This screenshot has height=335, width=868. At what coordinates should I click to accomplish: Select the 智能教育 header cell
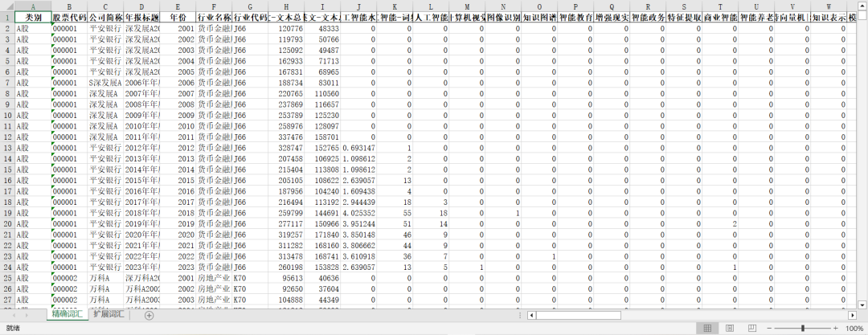pyautogui.click(x=575, y=17)
